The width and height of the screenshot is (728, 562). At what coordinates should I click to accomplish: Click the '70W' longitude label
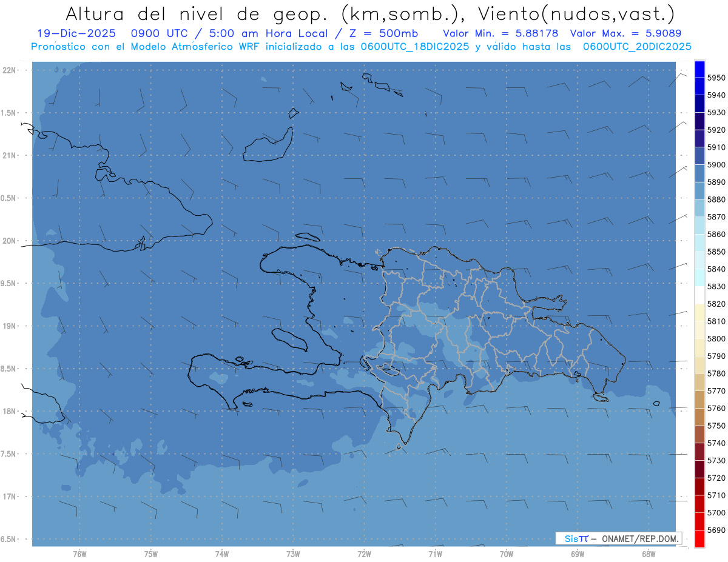[507, 554]
